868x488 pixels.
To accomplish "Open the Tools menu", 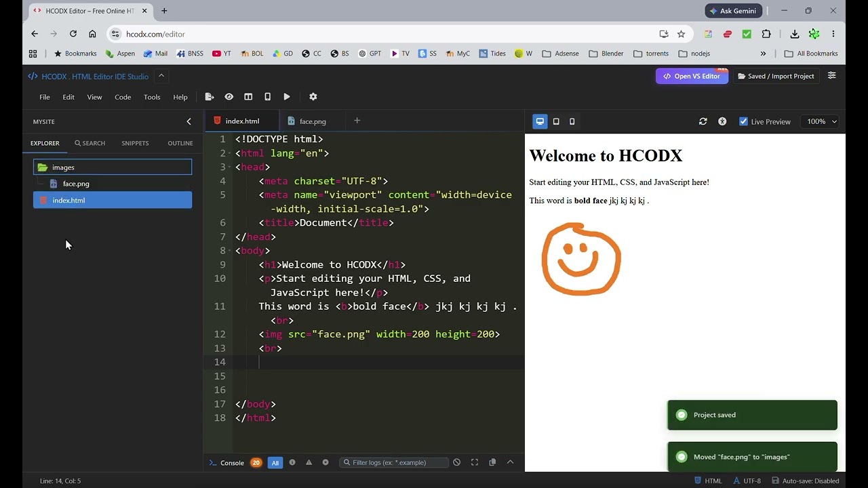I will tap(152, 97).
